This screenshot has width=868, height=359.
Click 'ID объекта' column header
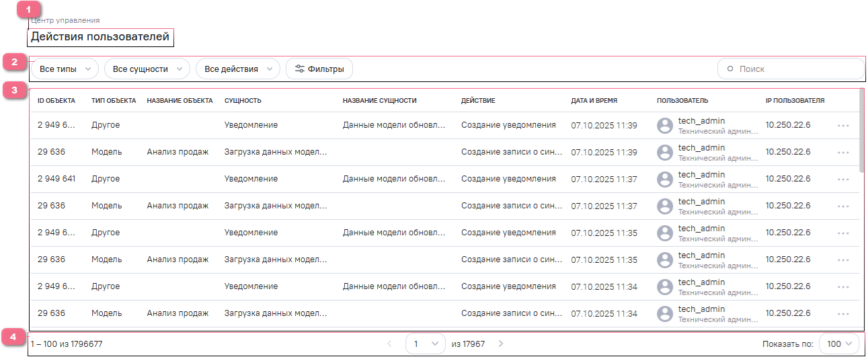coord(56,101)
